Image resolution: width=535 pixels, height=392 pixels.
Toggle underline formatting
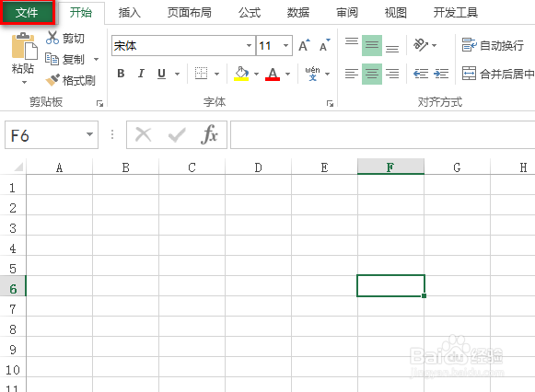pos(162,74)
